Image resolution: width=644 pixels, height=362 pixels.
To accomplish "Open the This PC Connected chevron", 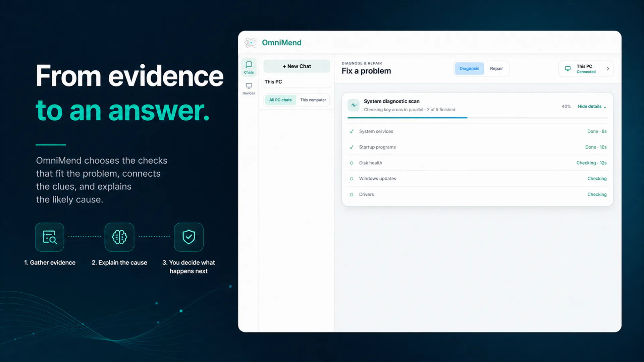I will pyautogui.click(x=608, y=69).
